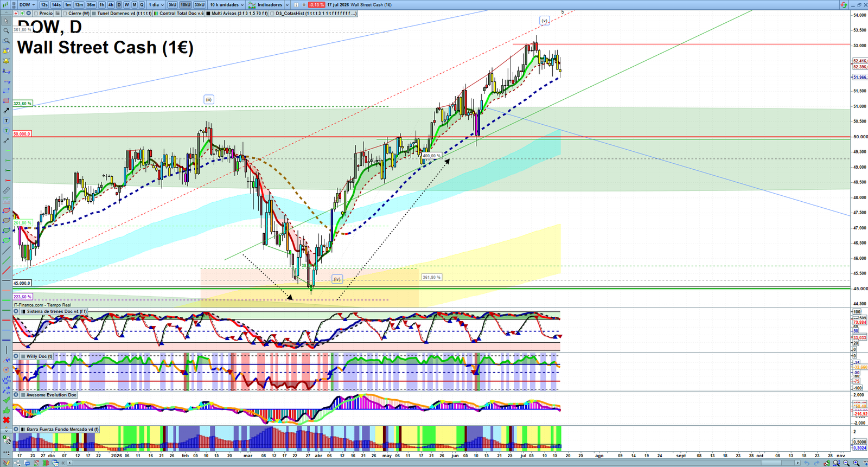Select the 12m timeframe

pyautogui.click(x=79, y=5)
